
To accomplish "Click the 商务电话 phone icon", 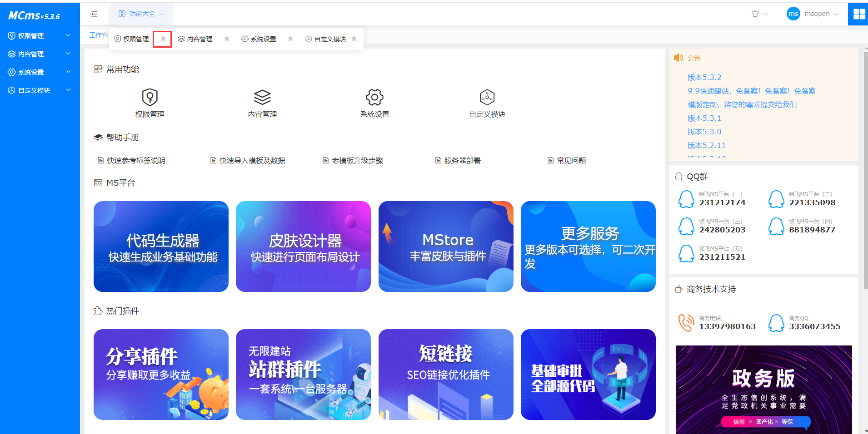I will pos(686,323).
